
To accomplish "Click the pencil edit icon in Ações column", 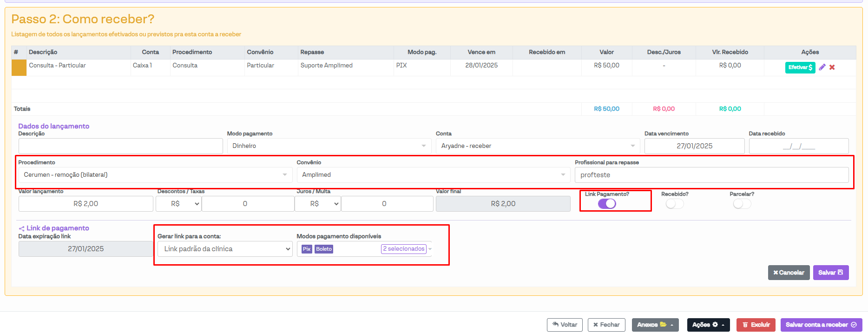I will click(822, 67).
